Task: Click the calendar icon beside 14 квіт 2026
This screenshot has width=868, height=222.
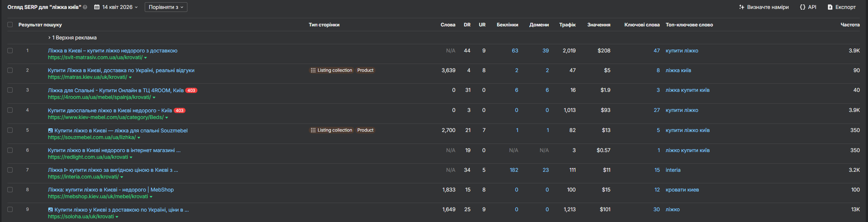Action: click(x=97, y=7)
